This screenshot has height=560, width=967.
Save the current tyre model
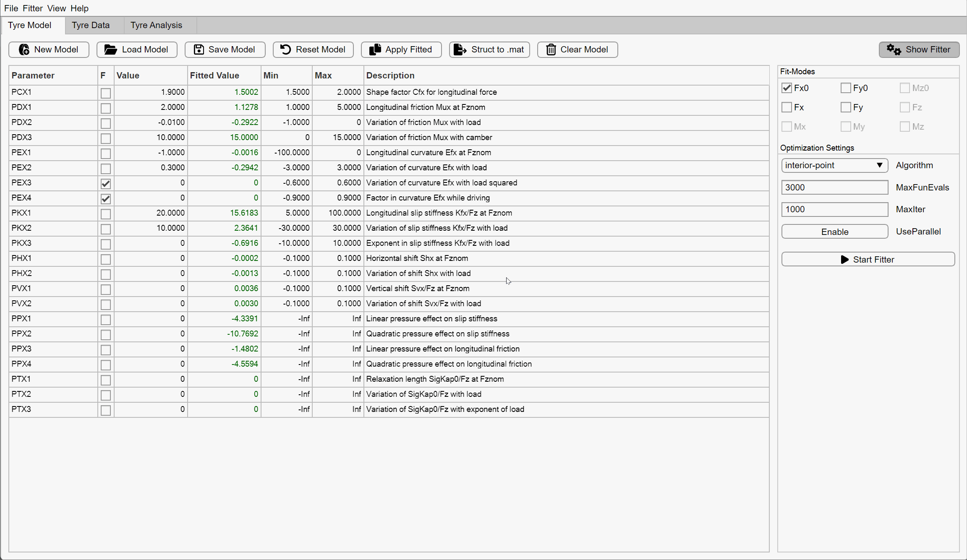pos(225,49)
